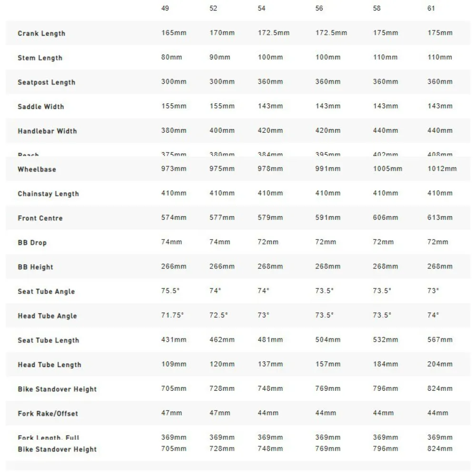Click the BB Drop row label
The image size is (476, 476).
(x=32, y=243)
